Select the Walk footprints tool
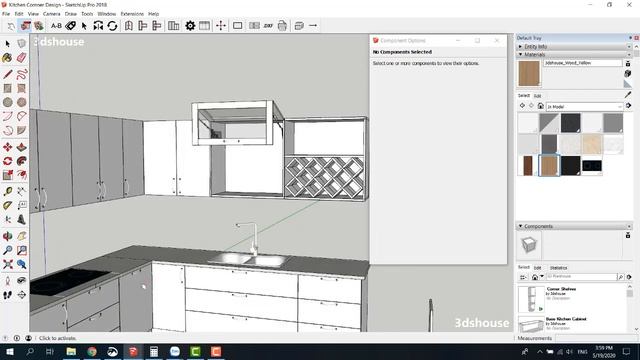This screenshot has width=640, height=360. point(7,295)
